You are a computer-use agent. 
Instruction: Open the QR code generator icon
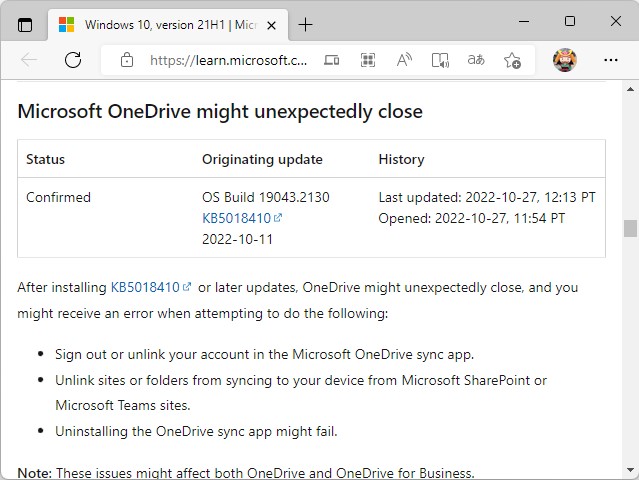(x=368, y=60)
